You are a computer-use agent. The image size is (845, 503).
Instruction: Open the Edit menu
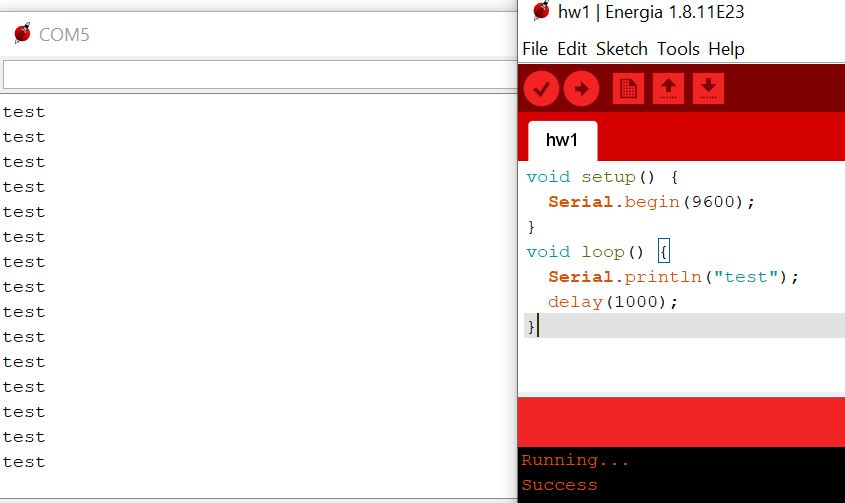[572, 49]
